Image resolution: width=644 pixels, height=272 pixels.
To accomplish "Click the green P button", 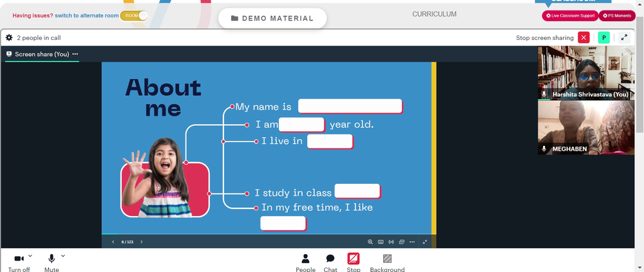I will [x=604, y=38].
